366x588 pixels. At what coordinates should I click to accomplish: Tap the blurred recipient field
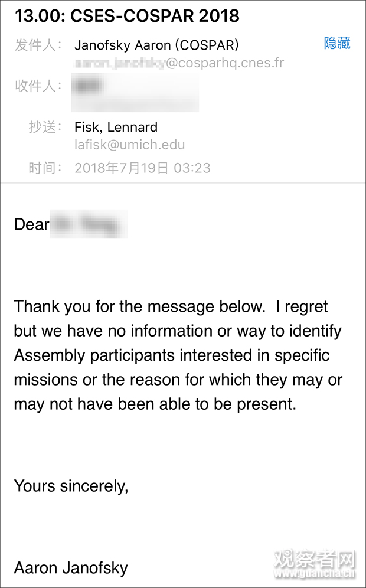135,93
